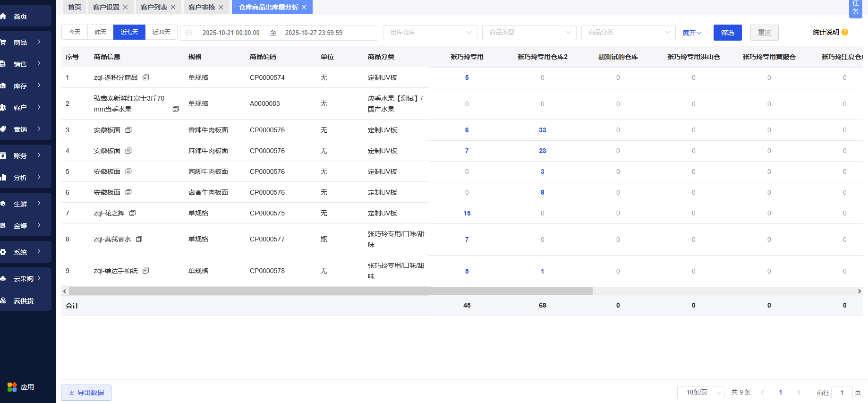
Task: Click clock icon in date range field
Action: pos(189,33)
